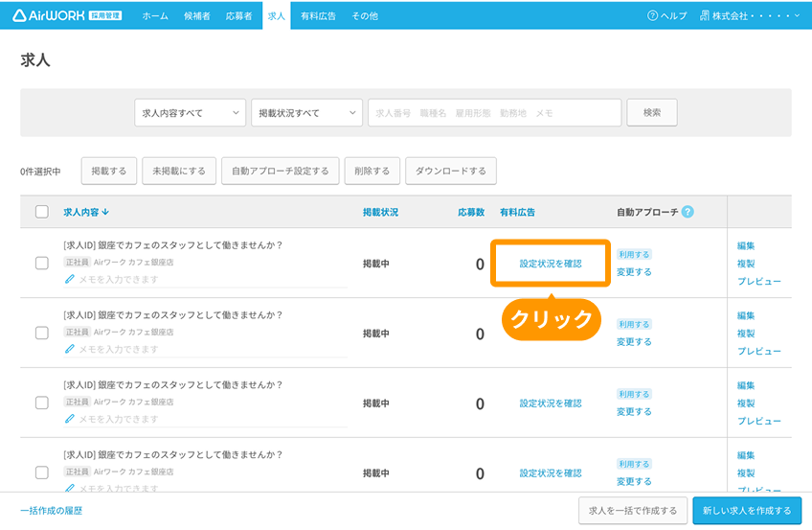This screenshot has width=812, height=530.
Task: Click 変更する in the first job row
Action: (634, 272)
